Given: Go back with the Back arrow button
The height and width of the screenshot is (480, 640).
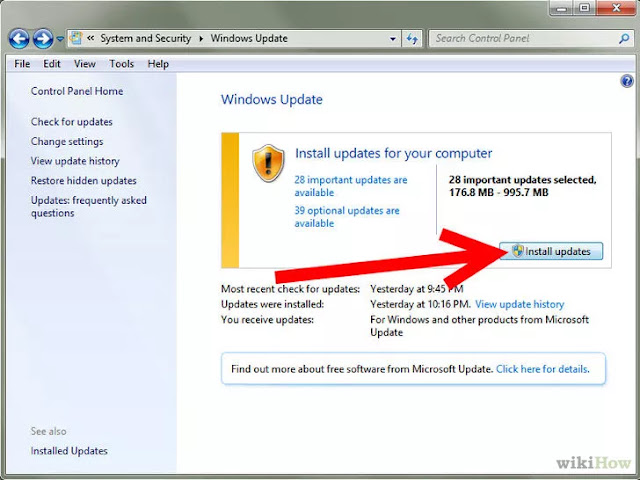Looking at the screenshot, I should tap(19, 39).
